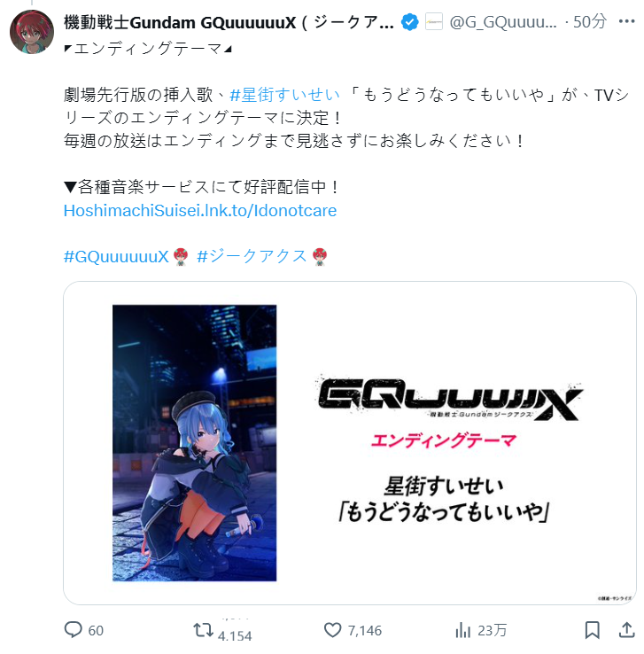View post analytics bar chart icon
The height and width of the screenshot is (654, 644).
[x=463, y=630]
